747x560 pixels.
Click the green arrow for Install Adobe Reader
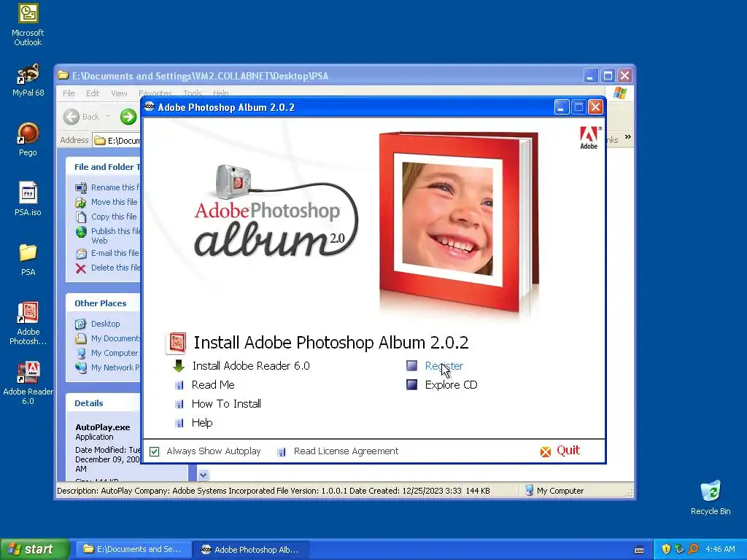(179, 366)
